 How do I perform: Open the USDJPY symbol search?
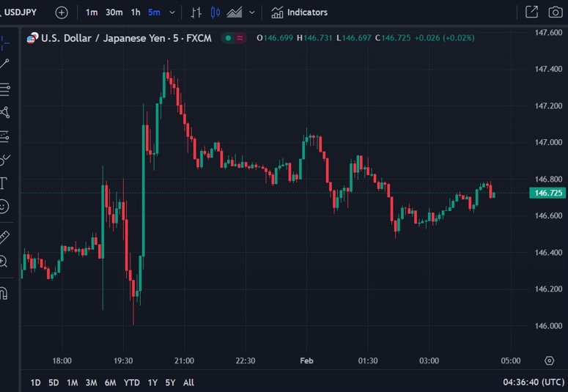click(18, 12)
